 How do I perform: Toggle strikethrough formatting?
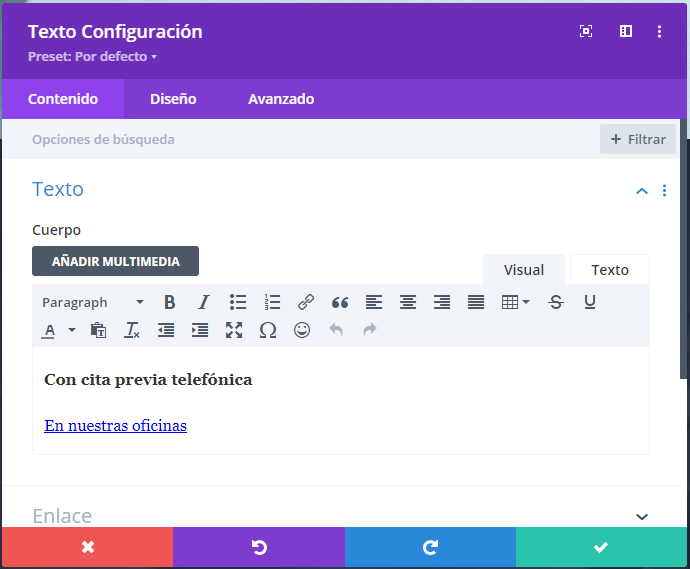click(x=556, y=302)
